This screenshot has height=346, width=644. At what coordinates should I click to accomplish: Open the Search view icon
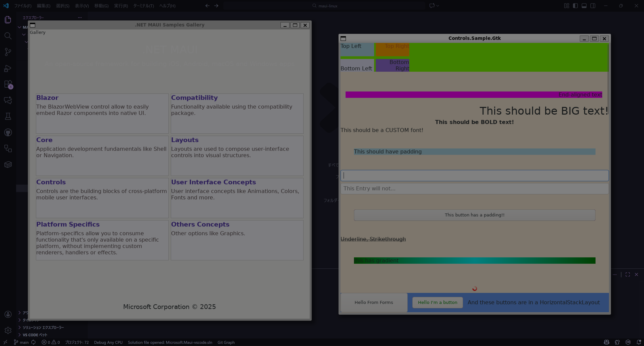pos(8,36)
